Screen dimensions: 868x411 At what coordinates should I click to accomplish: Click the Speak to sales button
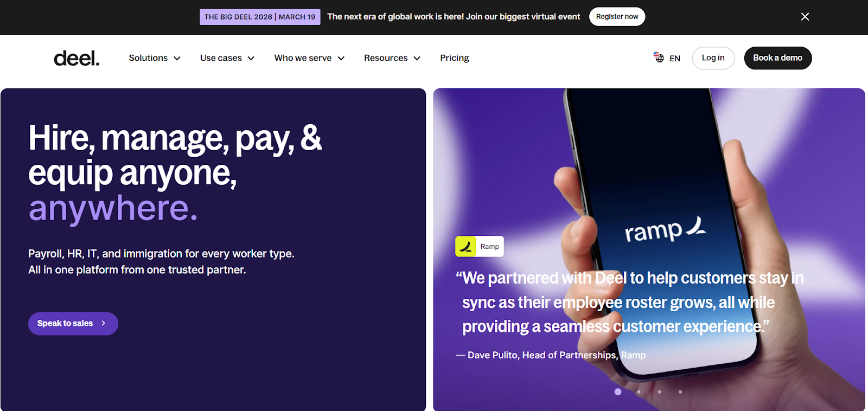[73, 324]
